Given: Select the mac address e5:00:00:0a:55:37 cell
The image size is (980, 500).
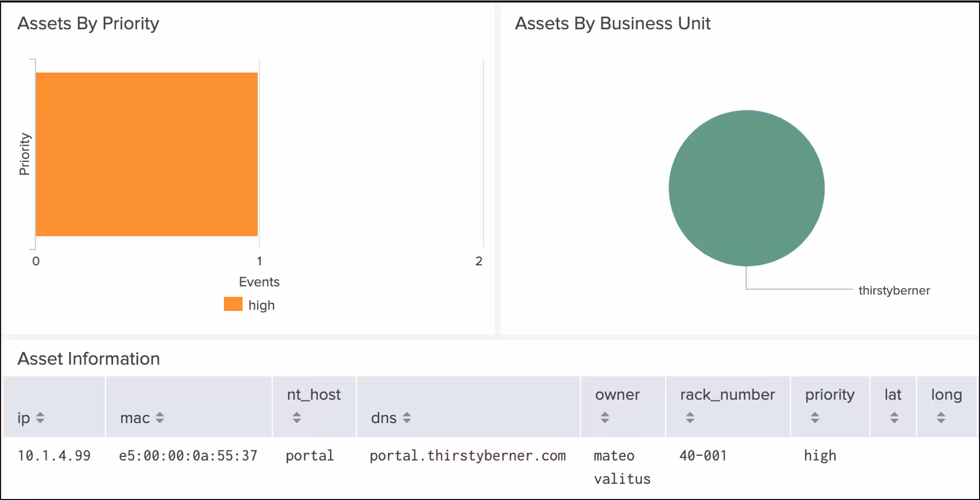Looking at the screenshot, I should (x=188, y=456).
